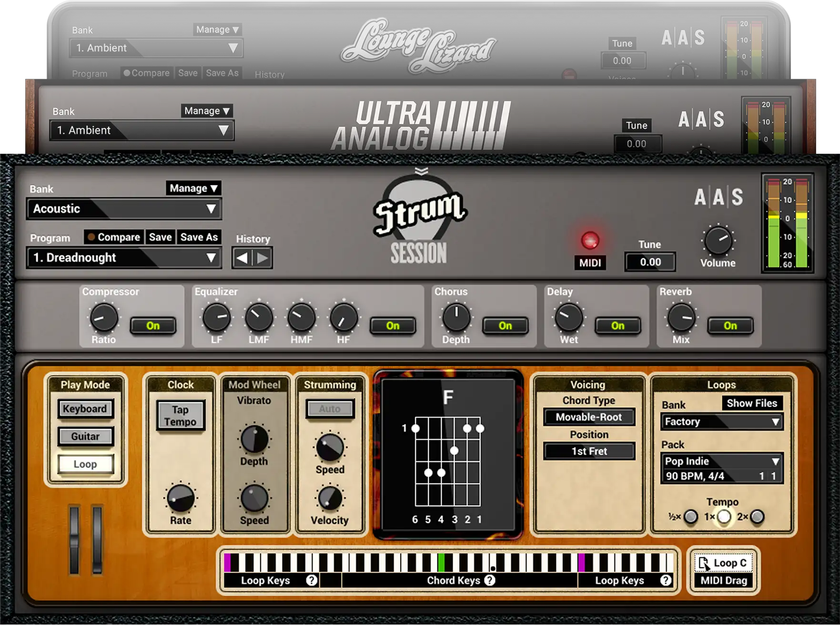Open the Dreadnought program dropdown

[x=124, y=257]
